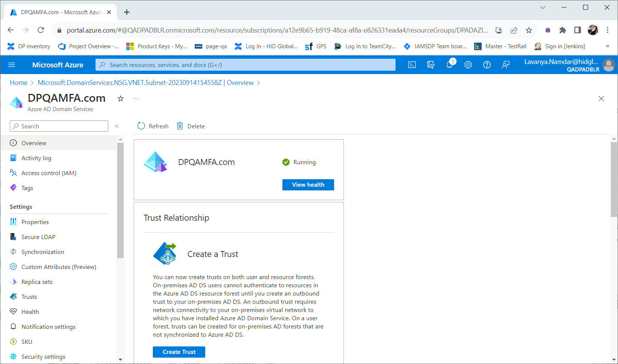Open the more options ellipsis
618x364 pixels.
(x=136, y=98)
